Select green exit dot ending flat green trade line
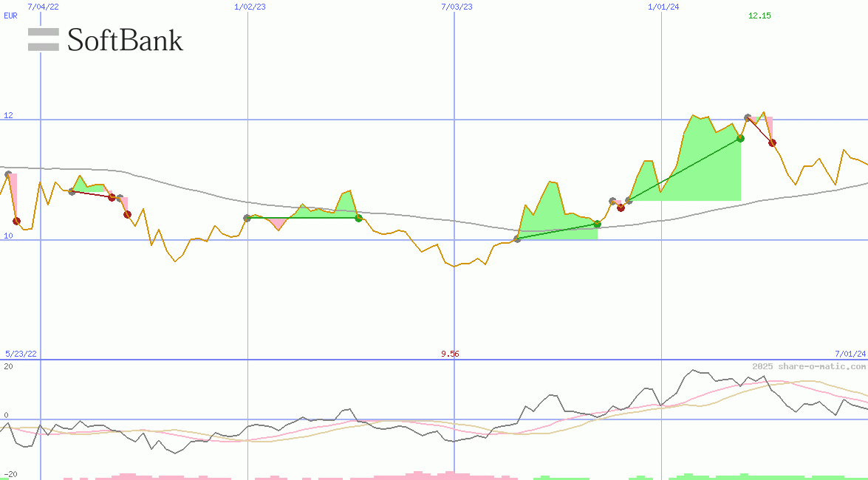The height and width of the screenshot is (480, 868). tap(358, 218)
